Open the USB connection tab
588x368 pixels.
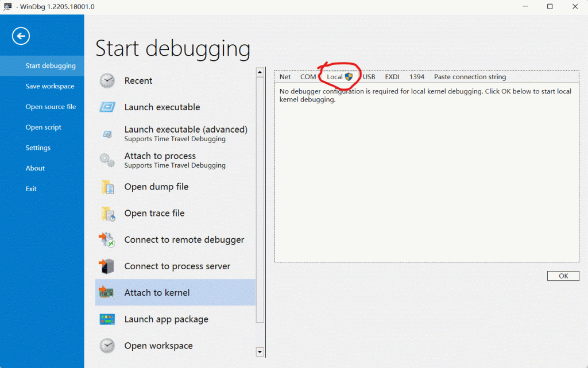[x=369, y=77]
